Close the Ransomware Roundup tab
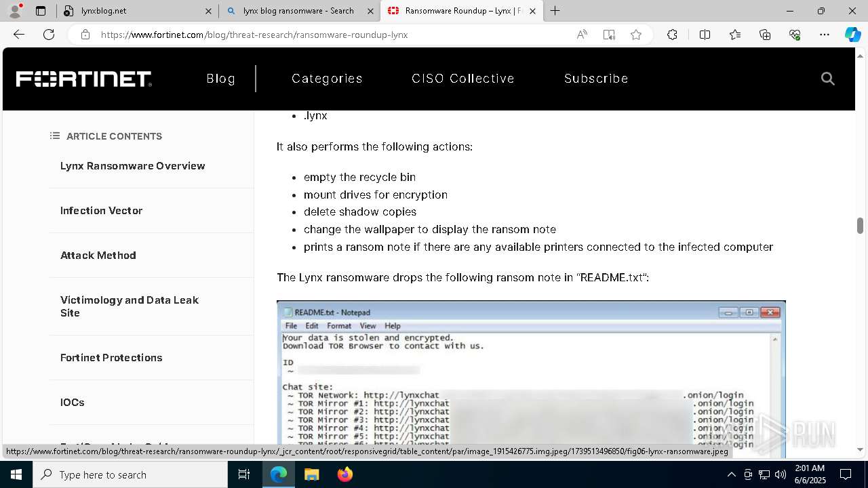 click(x=532, y=11)
